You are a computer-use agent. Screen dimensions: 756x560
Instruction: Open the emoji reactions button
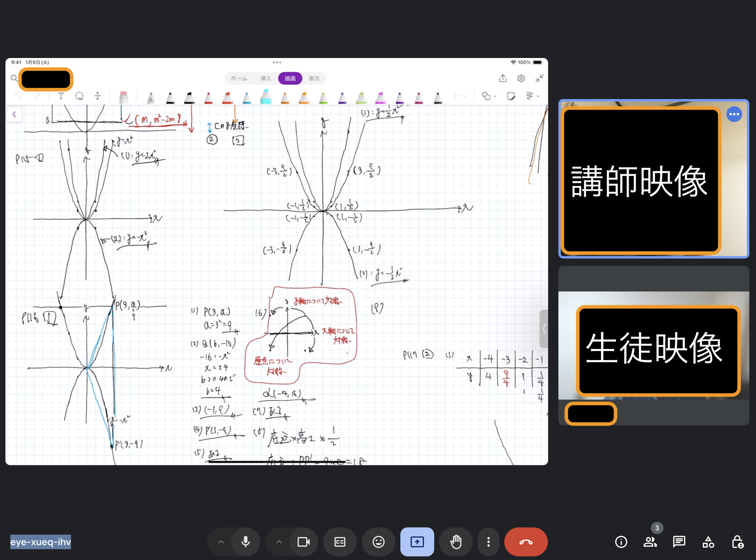point(378,542)
